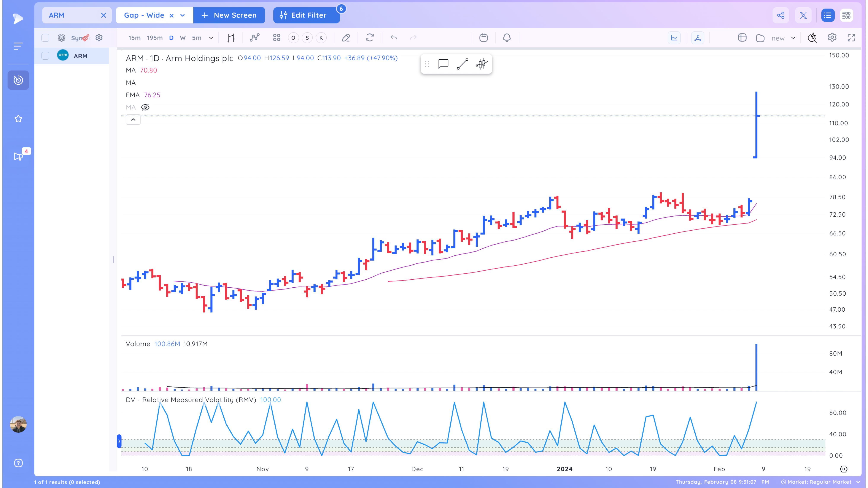Click the sidebar resize handle

tap(113, 259)
